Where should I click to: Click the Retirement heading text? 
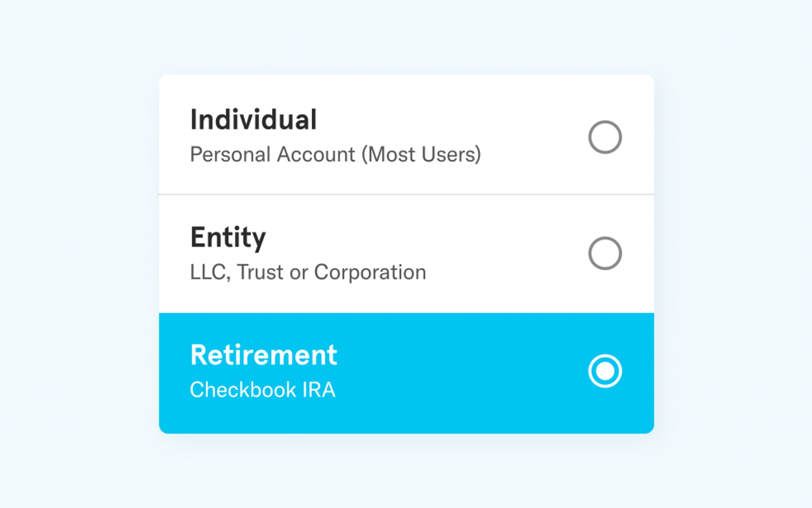coord(263,354)
